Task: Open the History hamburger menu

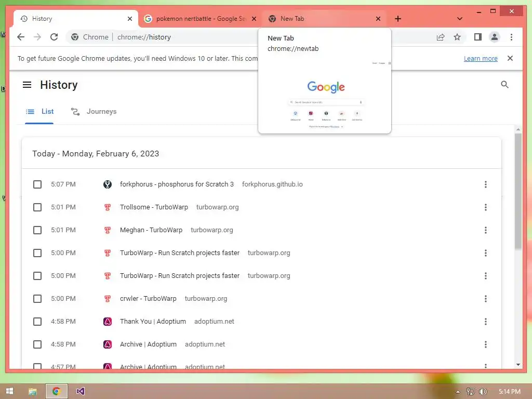Action: coord(27,85)
